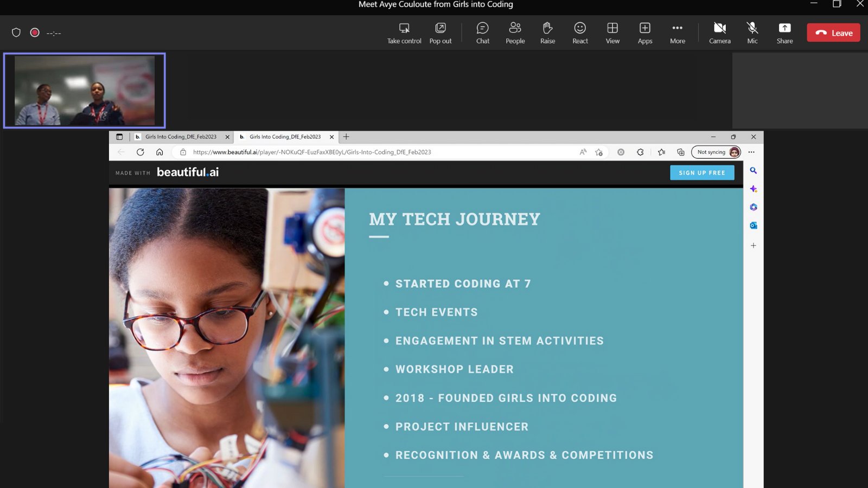Click the STARTED CODING AT 7 bullet
This screenshot has height=488, width=868.
point(463,284)
